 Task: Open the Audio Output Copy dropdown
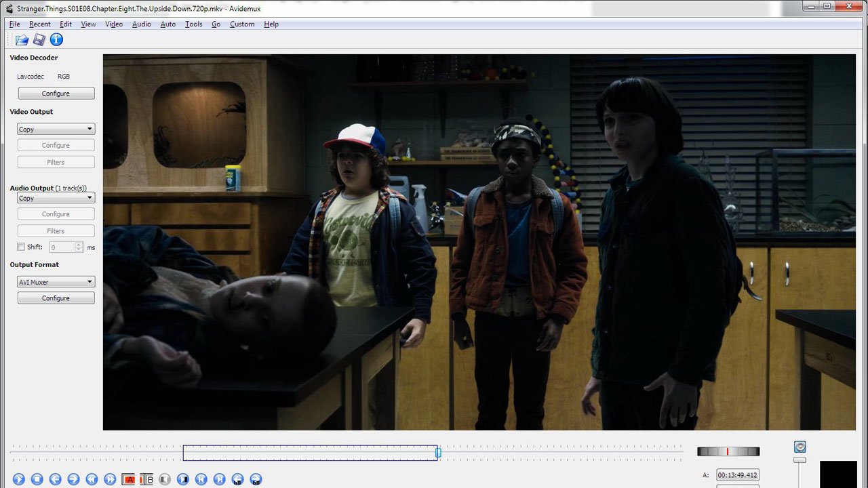coord(56,197)
